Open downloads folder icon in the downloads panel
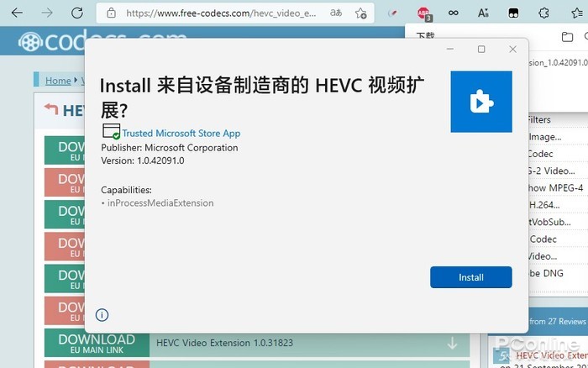 (567, 37)
